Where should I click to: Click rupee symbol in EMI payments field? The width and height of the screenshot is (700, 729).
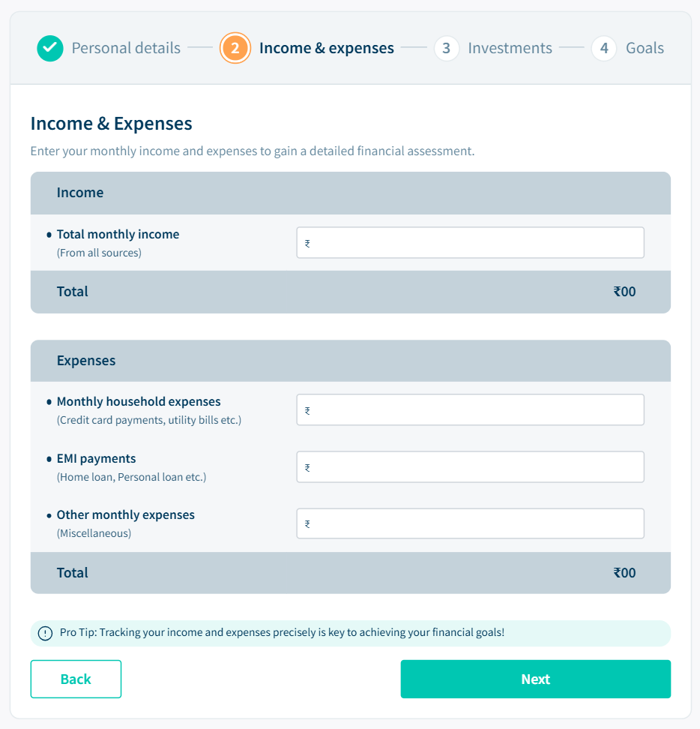point(307,467)
